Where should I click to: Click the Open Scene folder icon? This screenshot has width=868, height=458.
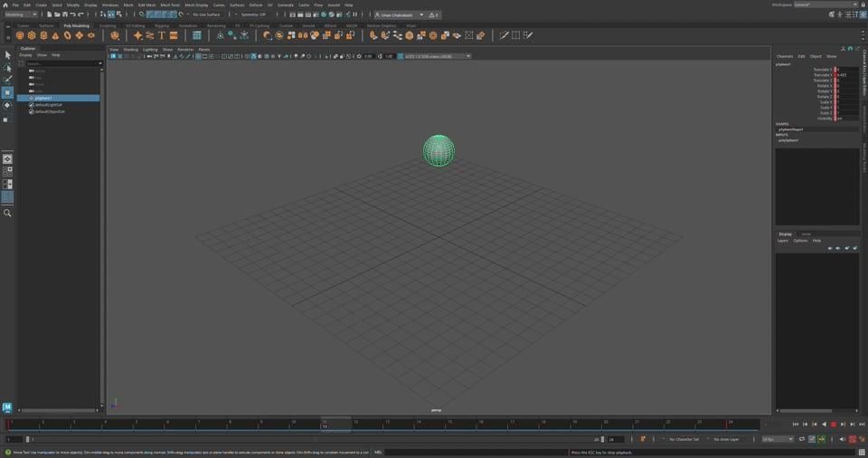57,14
